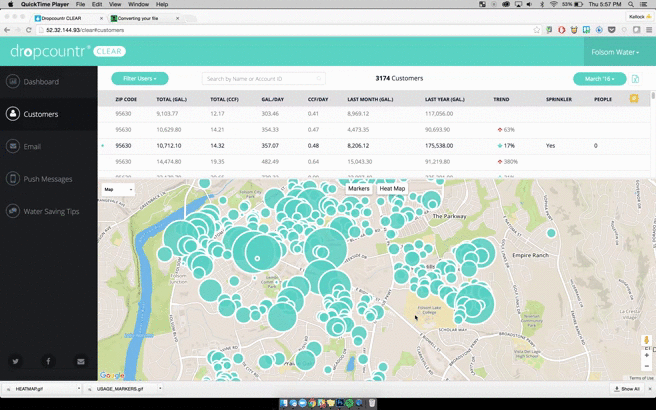Open the Folsom Water account dropdown
This screenshot has width=656, height=410.
click(614, 52)
